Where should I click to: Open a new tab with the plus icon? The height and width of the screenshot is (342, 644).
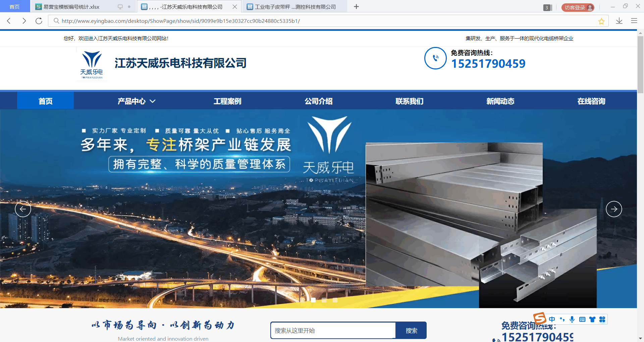(356, 7)
